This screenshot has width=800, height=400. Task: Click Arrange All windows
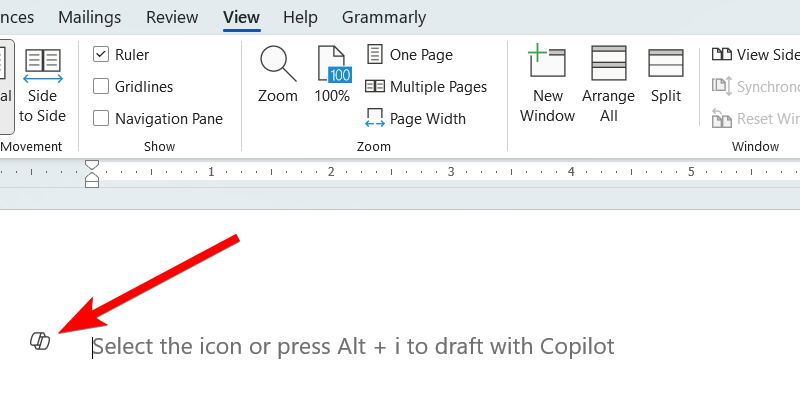[608, 84]
